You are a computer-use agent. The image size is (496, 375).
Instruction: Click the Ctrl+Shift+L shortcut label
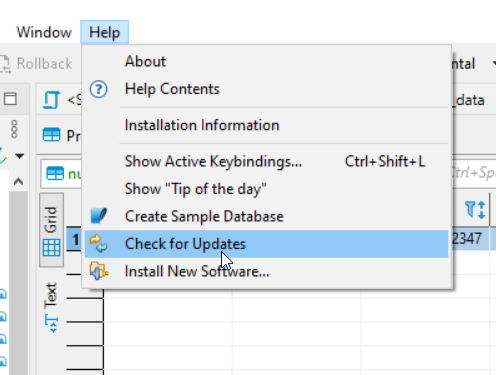(x=385, y=161)
